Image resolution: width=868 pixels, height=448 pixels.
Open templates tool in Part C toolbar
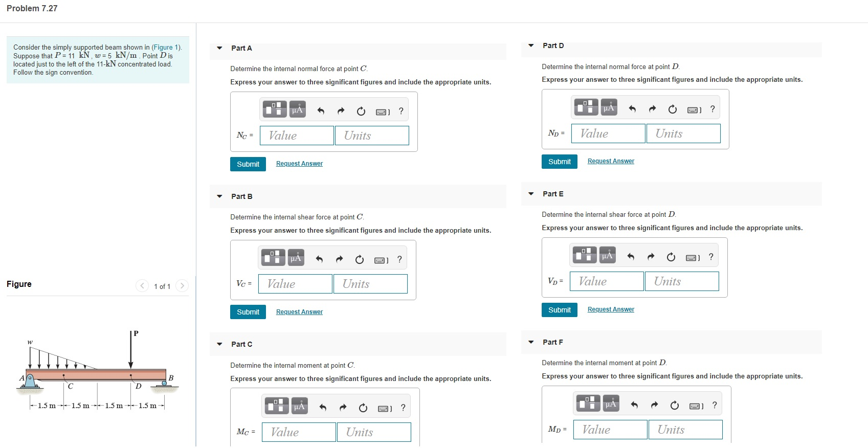[x=277, y=406]
